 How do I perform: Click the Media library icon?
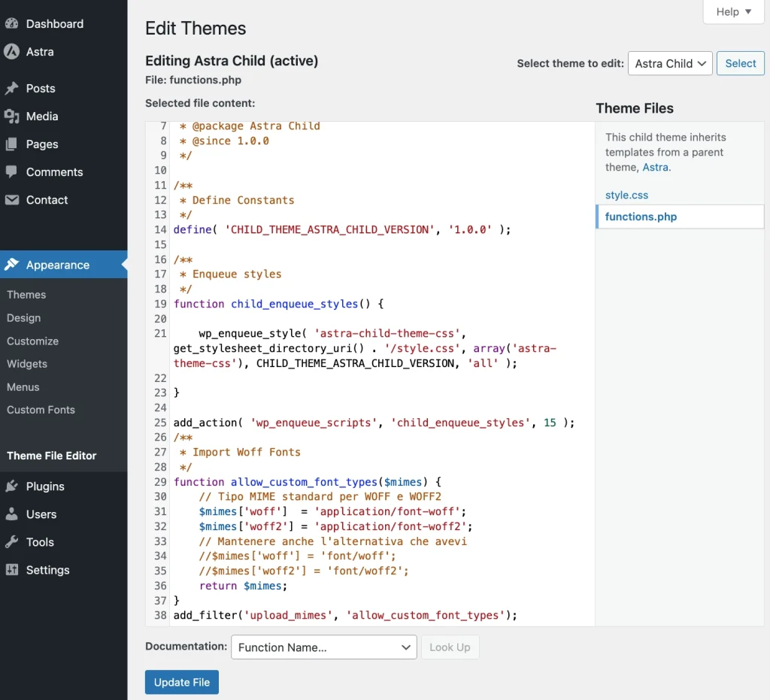[x=12, y=117]
